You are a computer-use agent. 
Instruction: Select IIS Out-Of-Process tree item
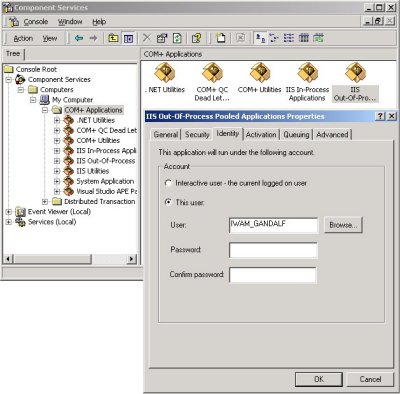tap(106, 161)
